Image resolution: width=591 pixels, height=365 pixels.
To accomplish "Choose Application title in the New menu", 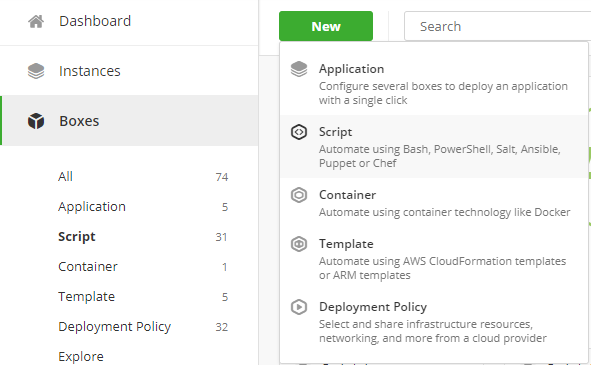I will coord(351,69).
